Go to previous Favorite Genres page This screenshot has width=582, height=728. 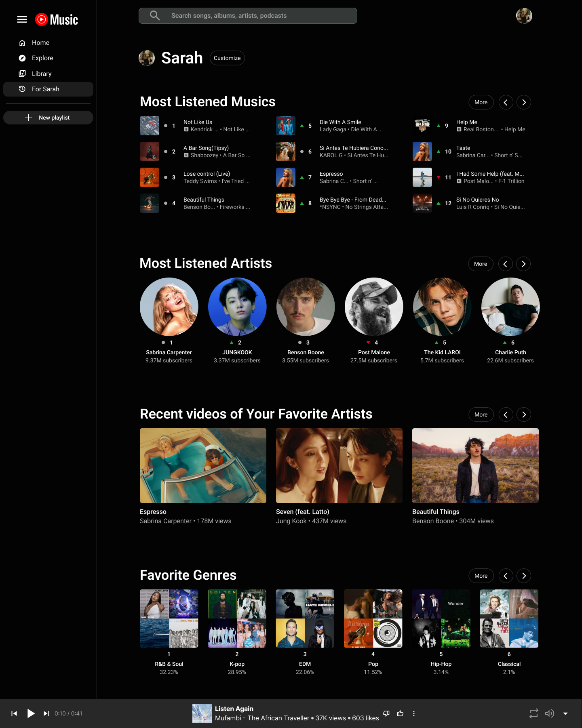[506, 576]
